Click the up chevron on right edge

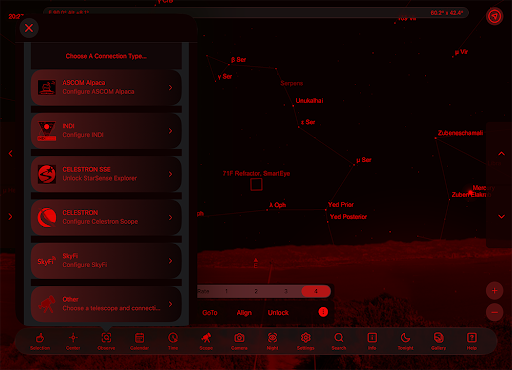click(501, 154)
